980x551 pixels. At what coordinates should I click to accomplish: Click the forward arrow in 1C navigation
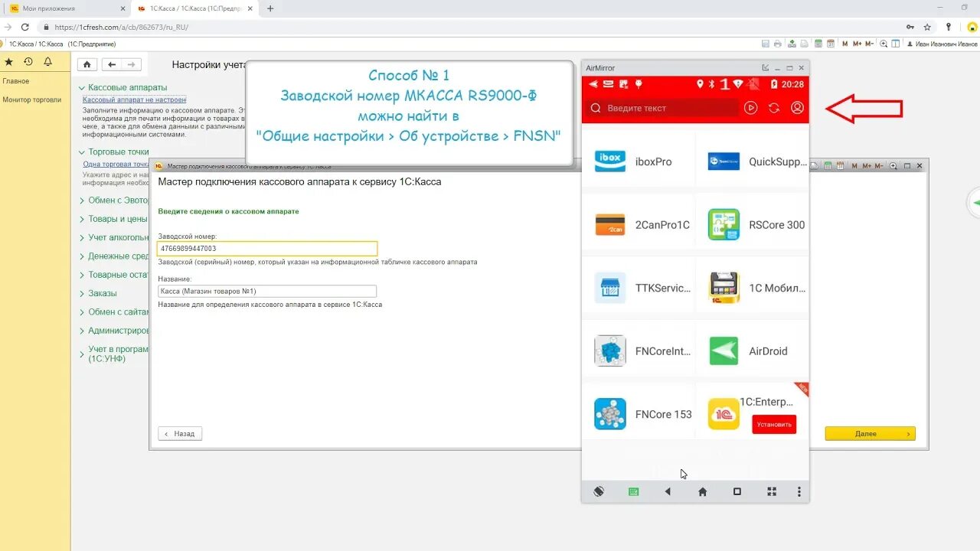click(132, 65)
